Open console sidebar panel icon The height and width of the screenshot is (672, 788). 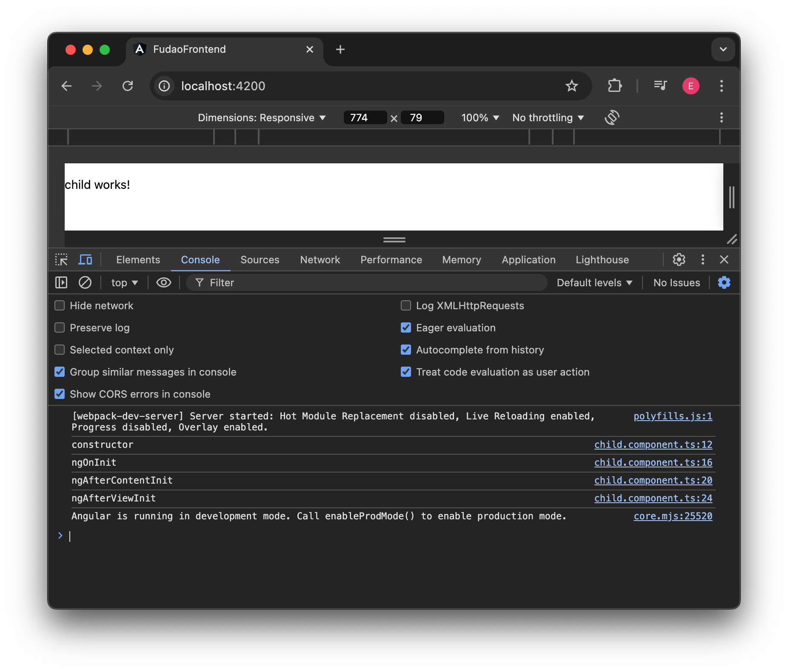pos(61,282)
